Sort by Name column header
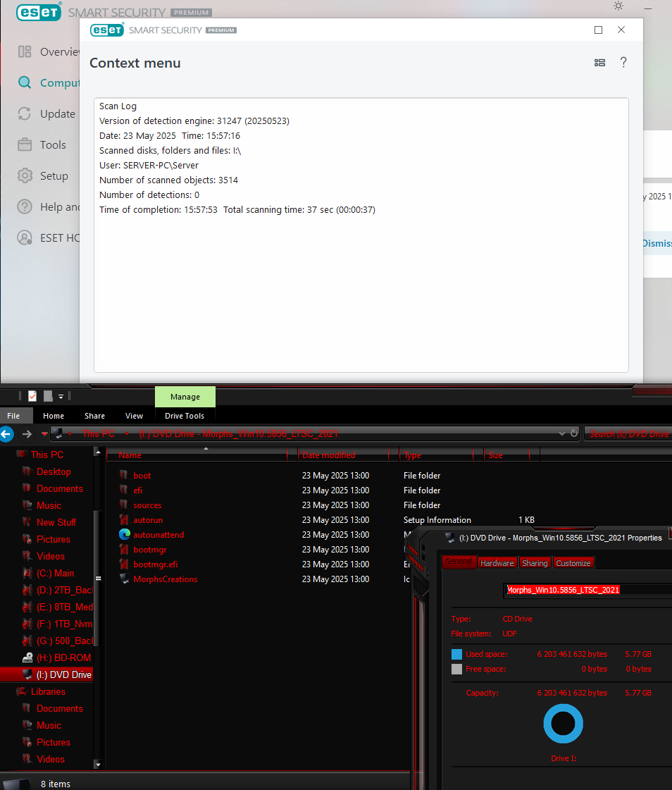Image resolution: width=672 pixels, height=790 pixels. pyautogui.click(x=197, y=455)
